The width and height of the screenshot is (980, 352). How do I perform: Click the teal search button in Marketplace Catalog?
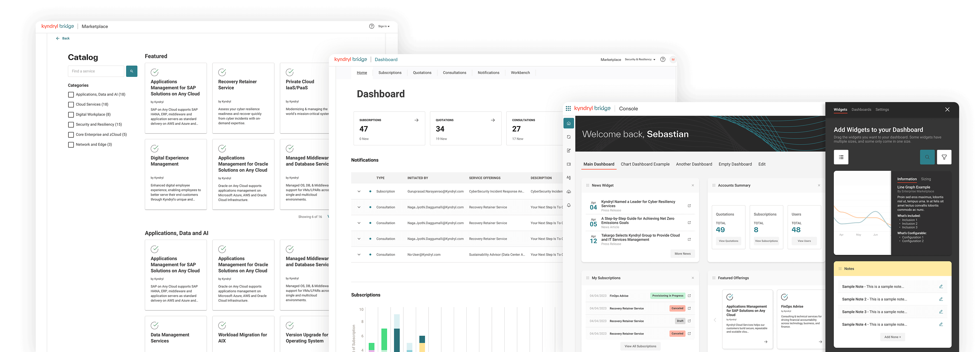132,71
